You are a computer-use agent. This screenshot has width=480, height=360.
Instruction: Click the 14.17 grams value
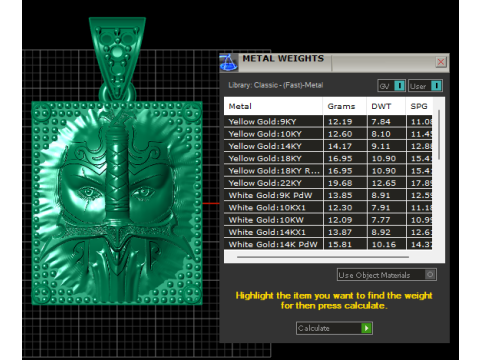340,146
